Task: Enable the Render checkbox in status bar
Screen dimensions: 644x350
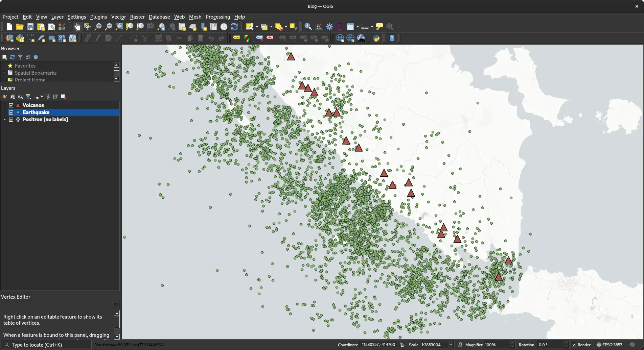Action: point(573,344)
